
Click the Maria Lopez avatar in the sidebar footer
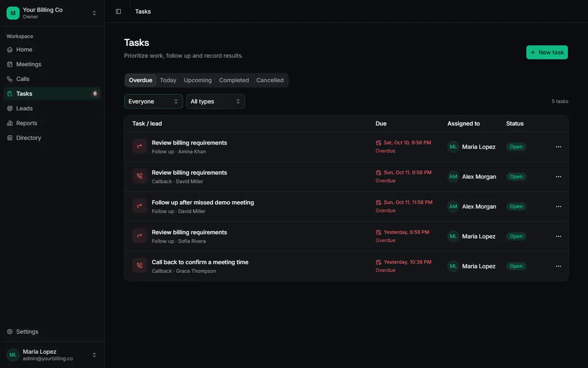click(13, 355)
